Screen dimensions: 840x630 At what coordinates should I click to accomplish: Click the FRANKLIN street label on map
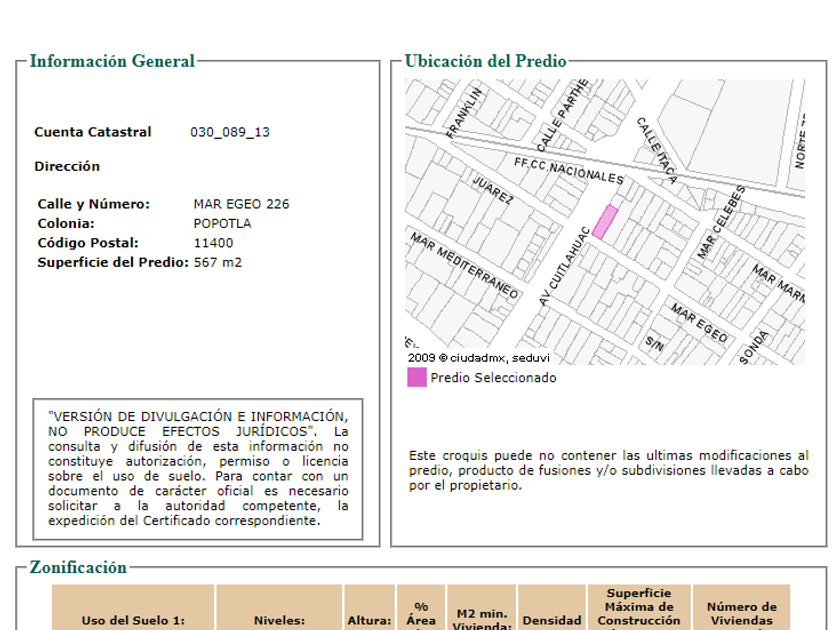pos(464,113)
